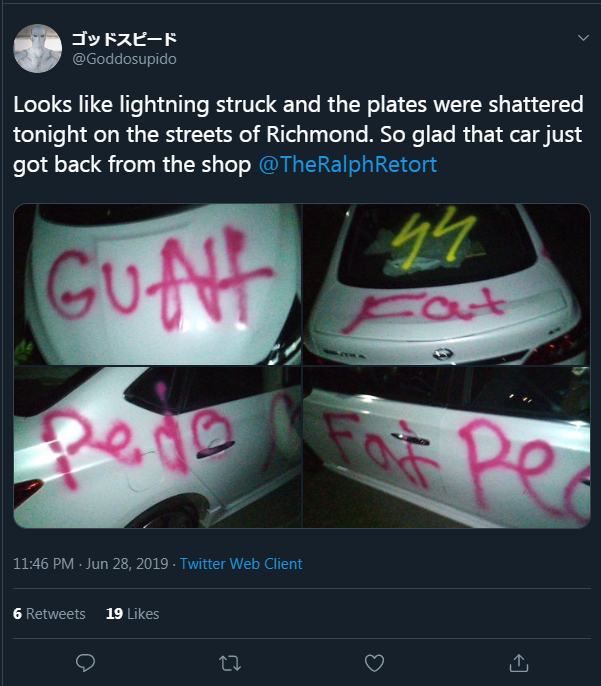Click the number 19 likes count
This screenshot has height=686, width=601.
(x=114, y=613)
